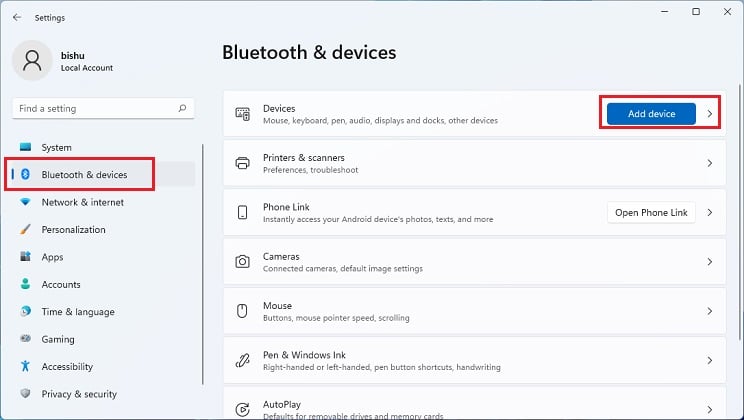Click the Find a setting search box

103,108
